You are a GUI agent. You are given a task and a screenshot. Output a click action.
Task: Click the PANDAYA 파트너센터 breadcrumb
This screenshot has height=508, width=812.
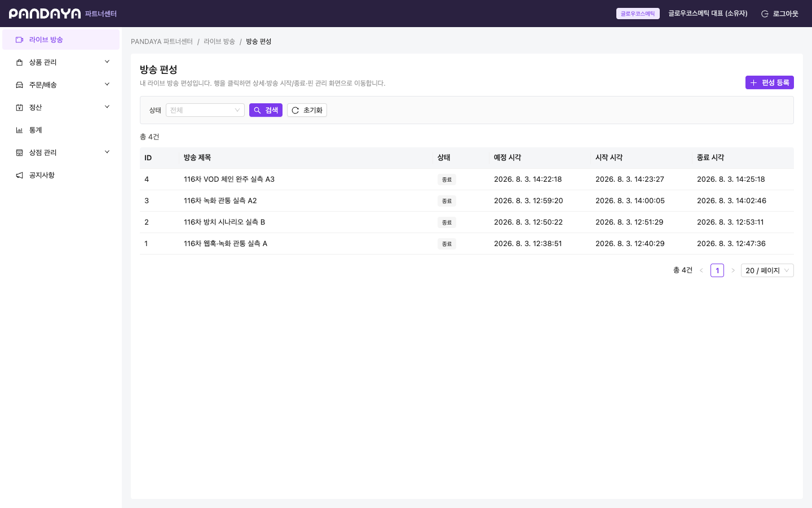point(162,42)
